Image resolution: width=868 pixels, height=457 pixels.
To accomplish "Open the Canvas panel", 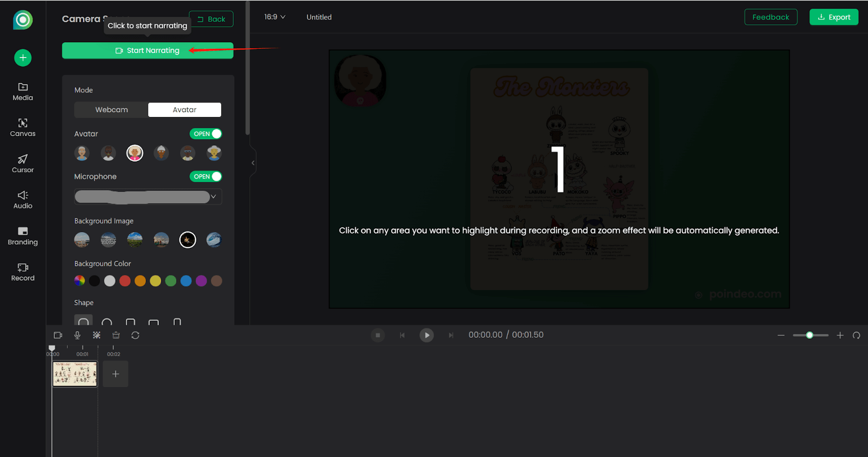I will click(23, 127).
